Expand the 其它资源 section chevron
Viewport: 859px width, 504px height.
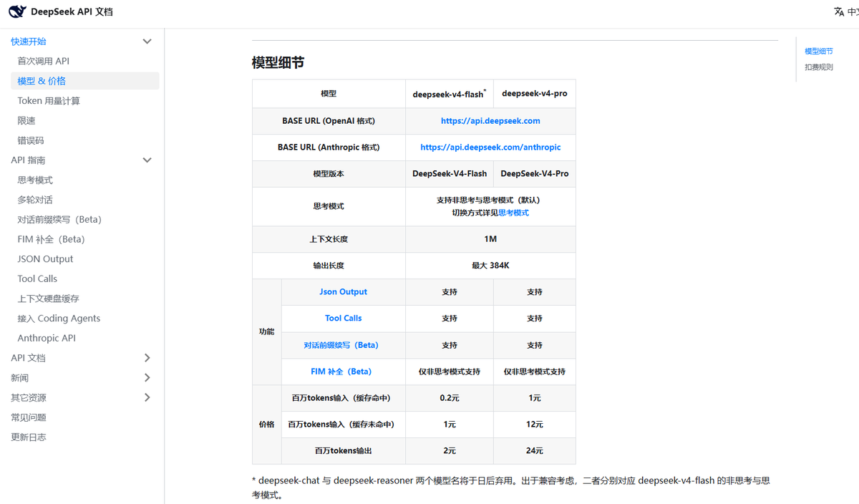[147, 397]
